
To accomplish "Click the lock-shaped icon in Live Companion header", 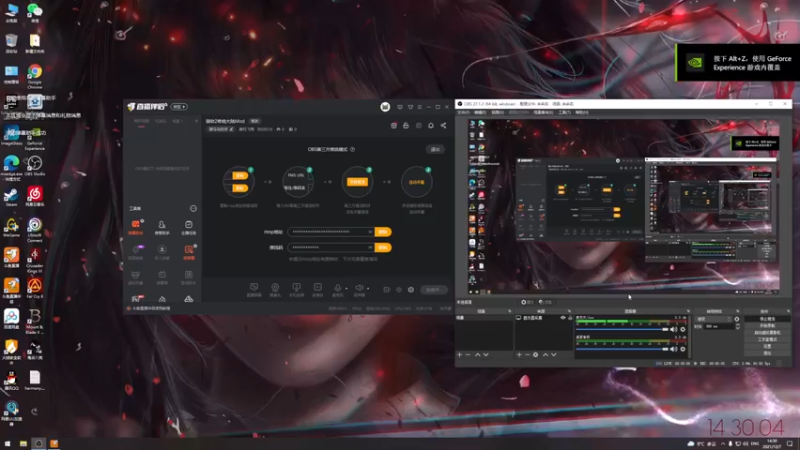I will click(406, 126).
